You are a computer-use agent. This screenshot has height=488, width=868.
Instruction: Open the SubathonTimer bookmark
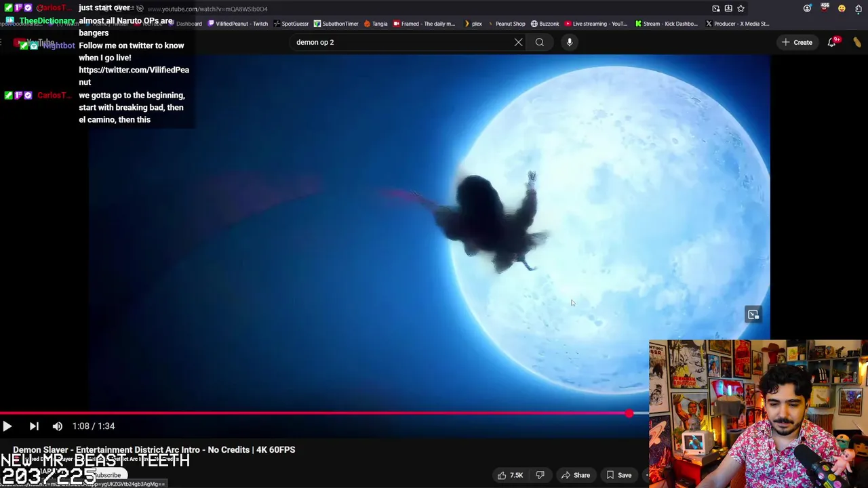tap(336, 24)
